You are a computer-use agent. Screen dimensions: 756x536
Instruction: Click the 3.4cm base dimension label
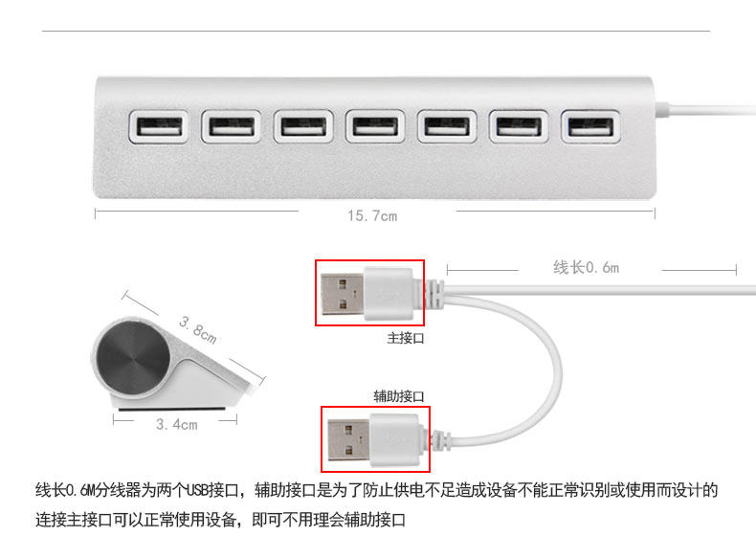click(176, 425)
